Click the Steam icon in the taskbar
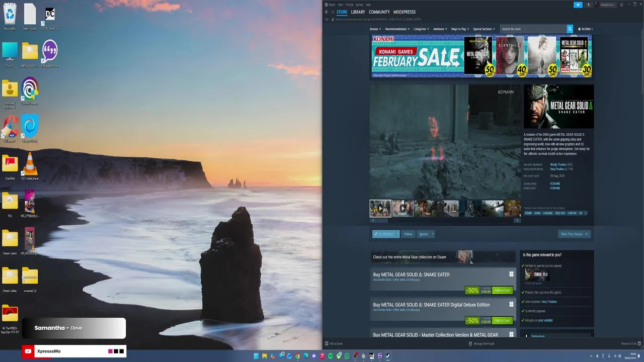Screen dimensions: 644x362 [388, 356]
